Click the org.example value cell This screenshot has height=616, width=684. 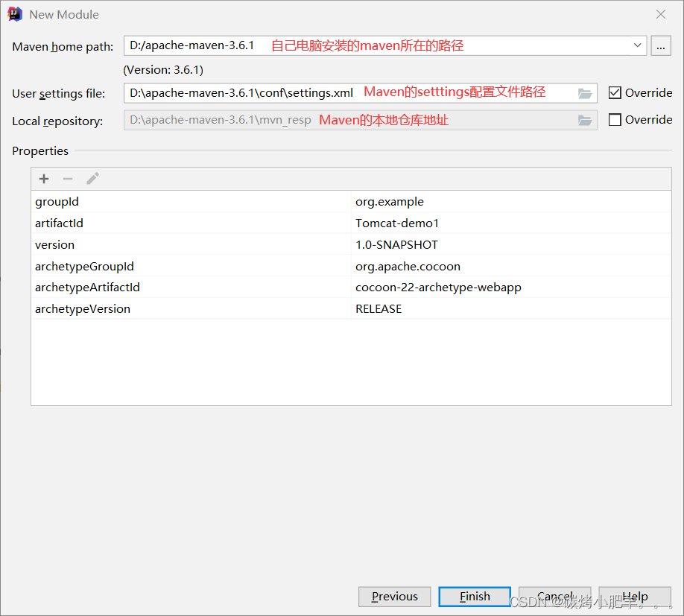pyautogui.click(x=511, y=201)
